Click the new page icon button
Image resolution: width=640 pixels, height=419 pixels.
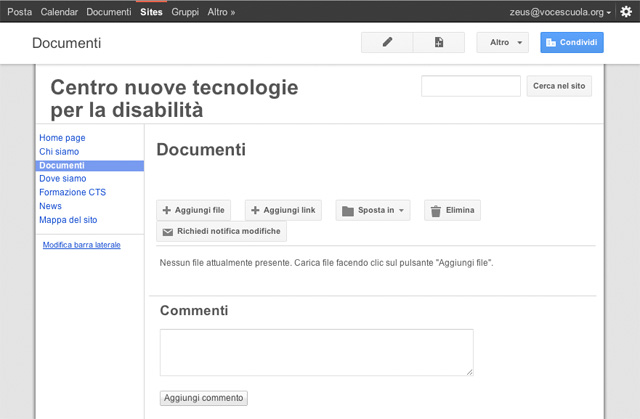pos(439,43)
